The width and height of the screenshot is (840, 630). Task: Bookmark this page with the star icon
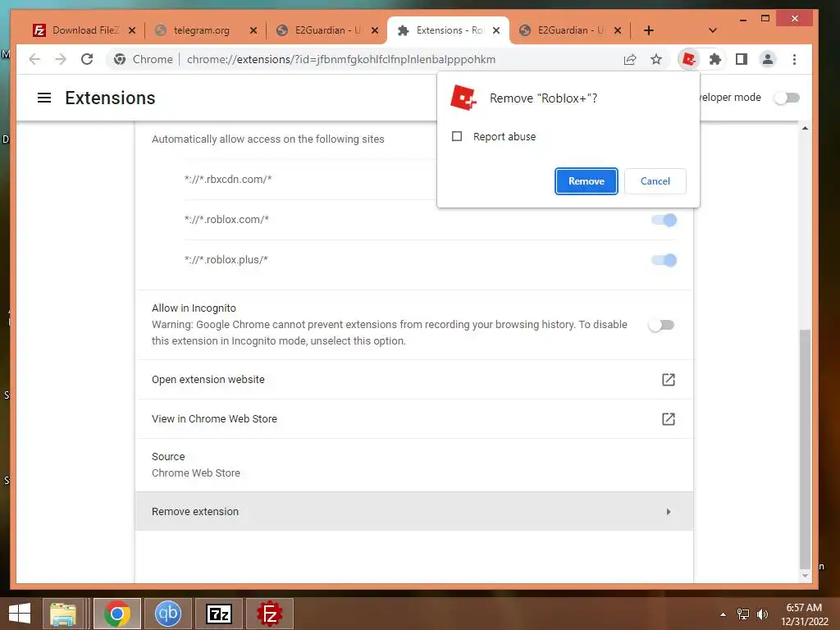tap(656, 59)
